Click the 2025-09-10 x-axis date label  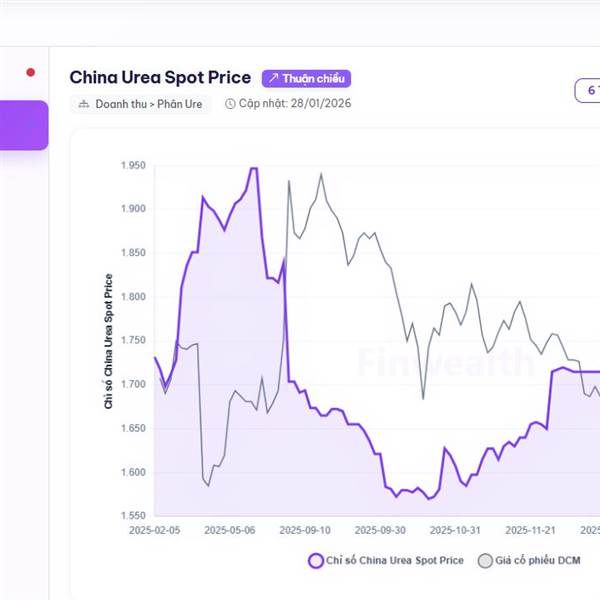[x=304, y=530]
